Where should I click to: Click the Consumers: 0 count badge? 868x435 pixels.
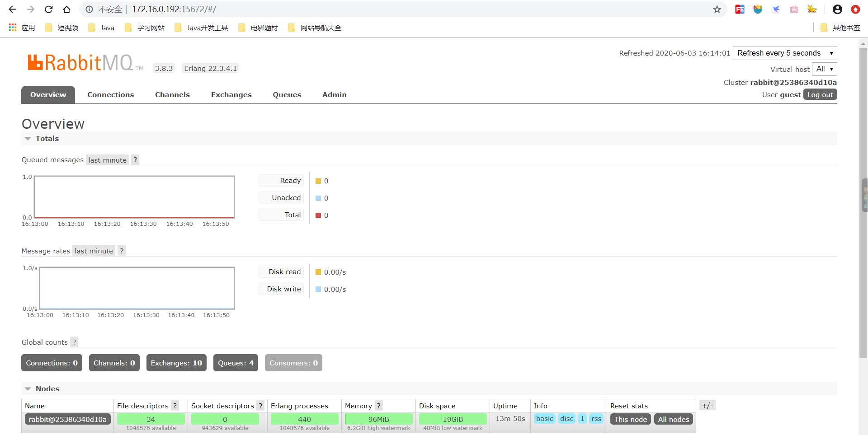[x=293, y=363]
